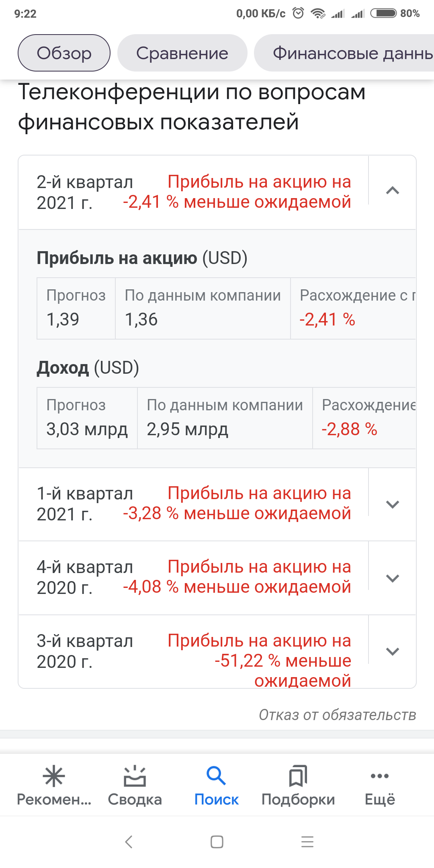Tap the Поиск magnifier icon

coord(216,776)
